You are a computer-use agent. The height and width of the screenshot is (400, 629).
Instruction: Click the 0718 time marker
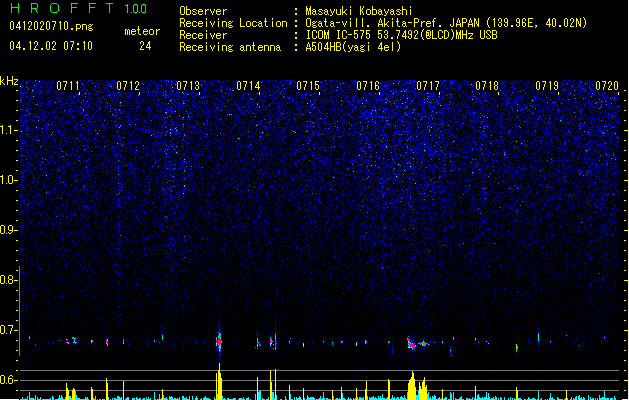pos(487,86)
